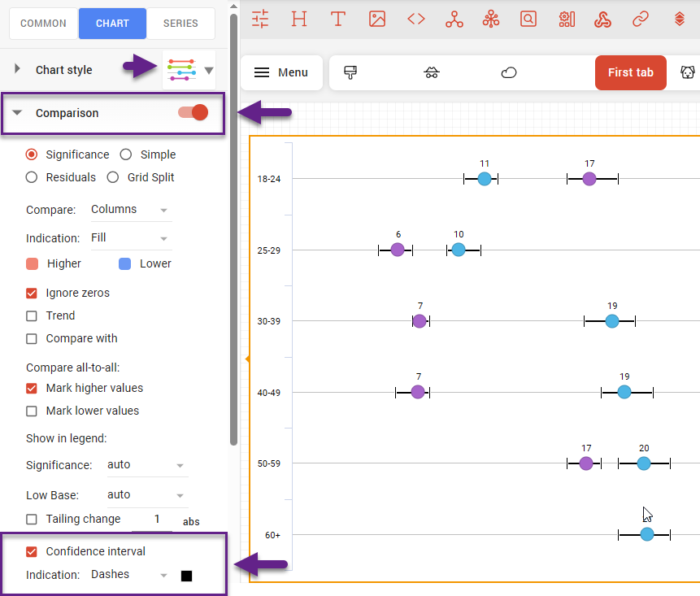
Task: Toggle the Comparison switch off
Action: (x=193, y=113)
